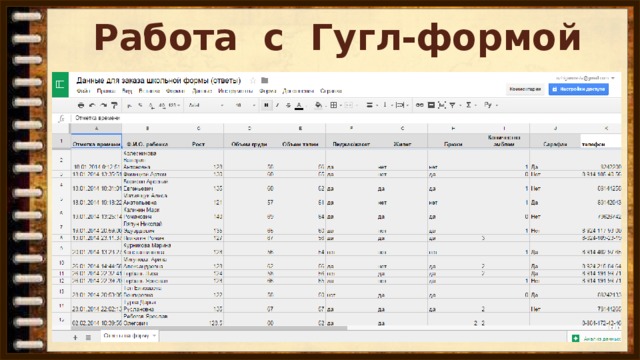The width and height of the screenshot is (640, 360).
Task: Open the Инструменты menu
Action: (x=236, y=91)
